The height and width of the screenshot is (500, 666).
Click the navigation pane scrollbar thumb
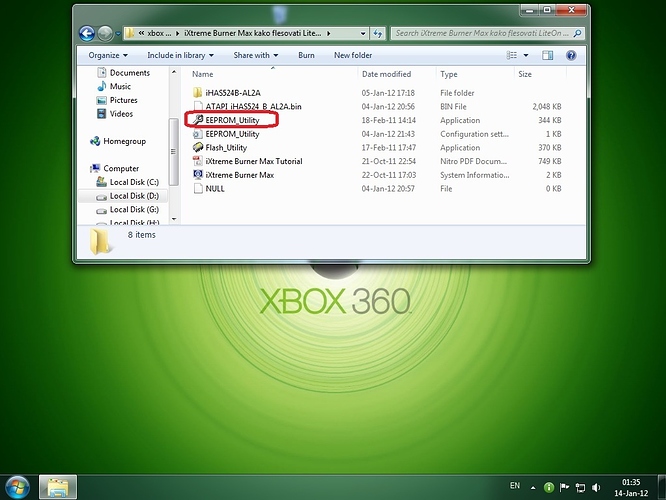pyautogui.click(x=173, y=152)
